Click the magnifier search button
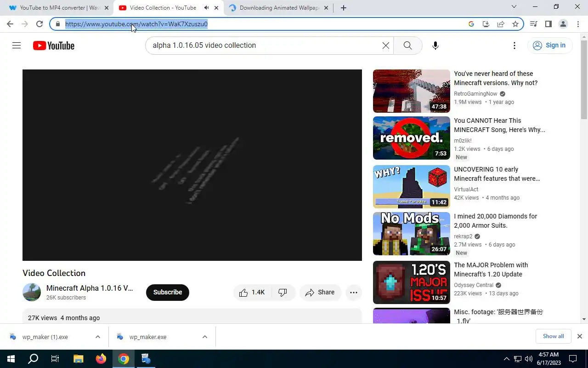Viewport: 588px width, 368px height. (407, 45)
